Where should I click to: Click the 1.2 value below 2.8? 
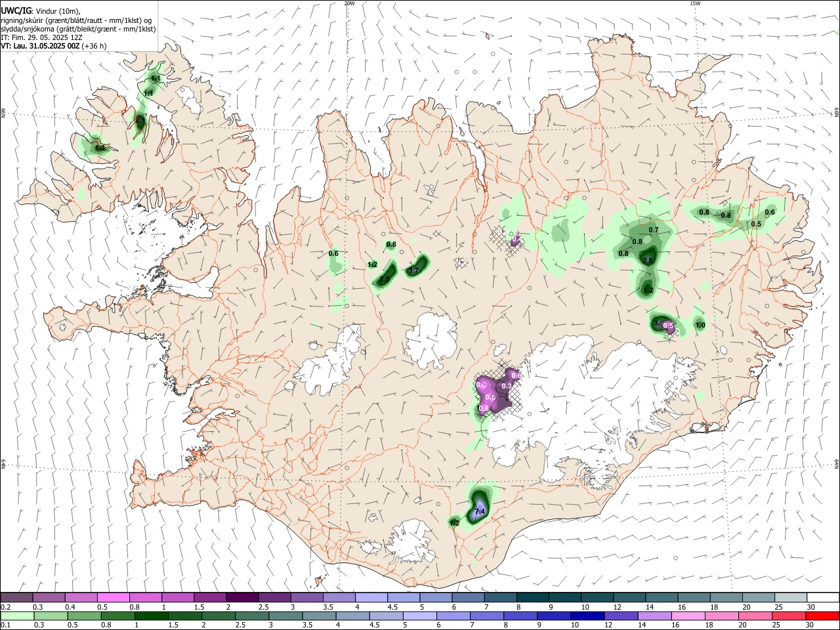click(648, 290)
